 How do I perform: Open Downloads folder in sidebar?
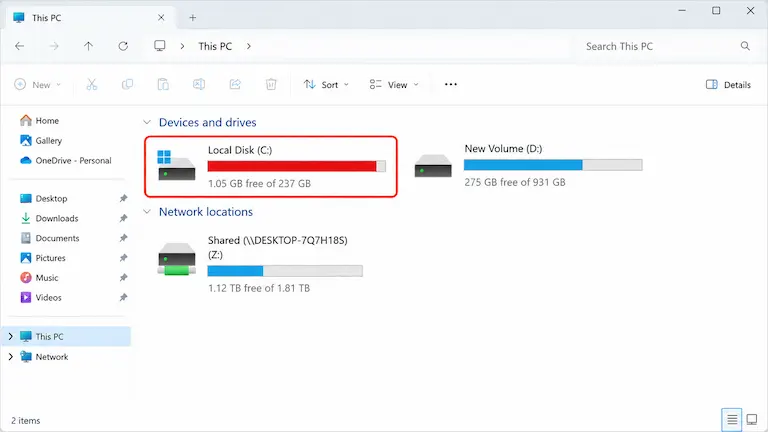(49, 218)
